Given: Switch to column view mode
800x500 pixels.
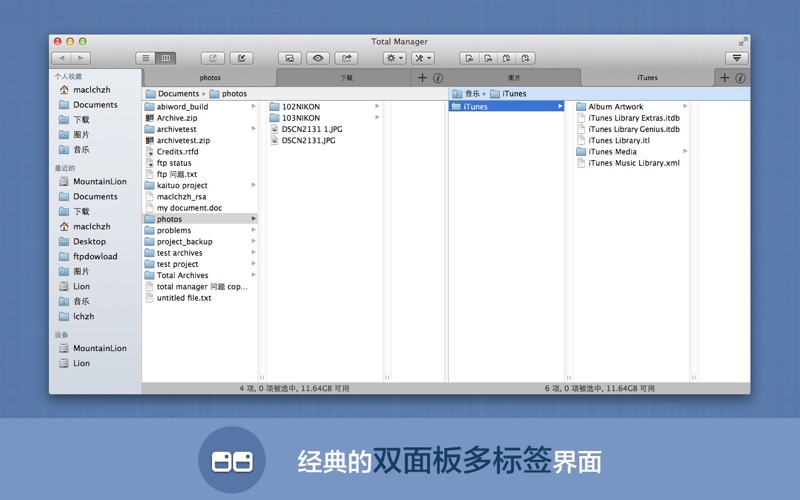Looking at the screenshot, I should 166,58.
